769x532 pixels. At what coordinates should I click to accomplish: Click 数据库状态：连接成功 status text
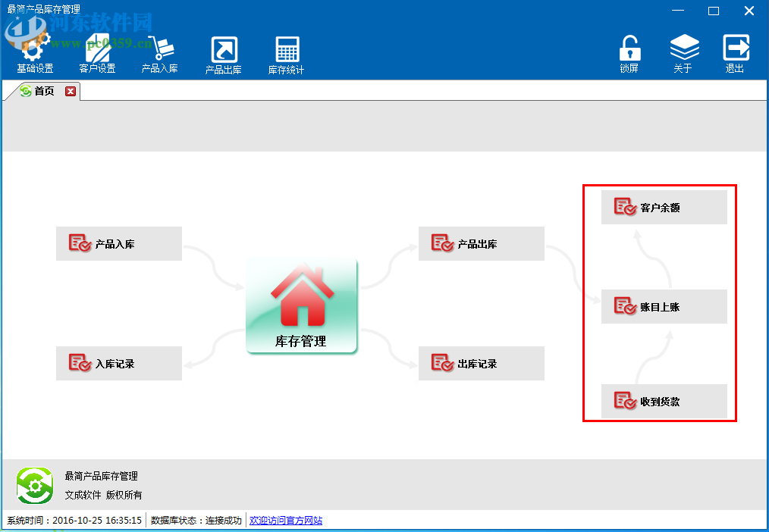(x=196, y=520)
